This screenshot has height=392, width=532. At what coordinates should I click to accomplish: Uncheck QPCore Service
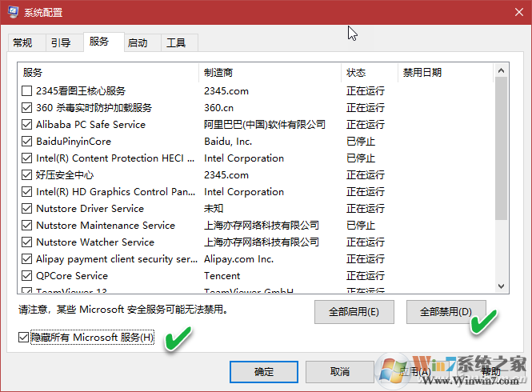pos(27,275)
